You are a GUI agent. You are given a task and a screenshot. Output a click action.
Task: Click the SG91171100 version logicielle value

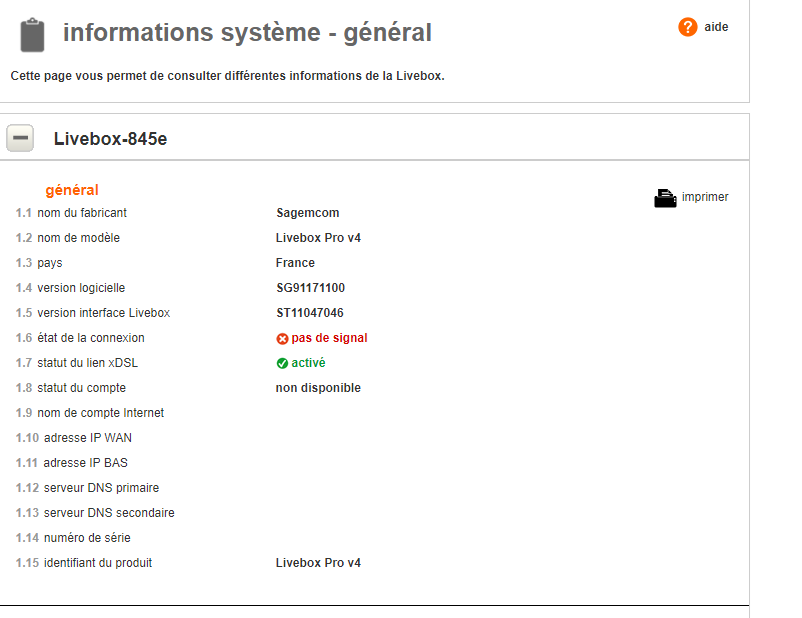[x=311, y=287]
